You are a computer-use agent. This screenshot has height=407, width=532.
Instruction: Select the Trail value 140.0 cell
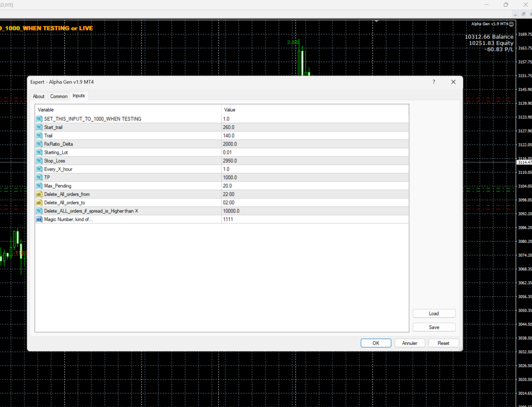click(229, 136)
